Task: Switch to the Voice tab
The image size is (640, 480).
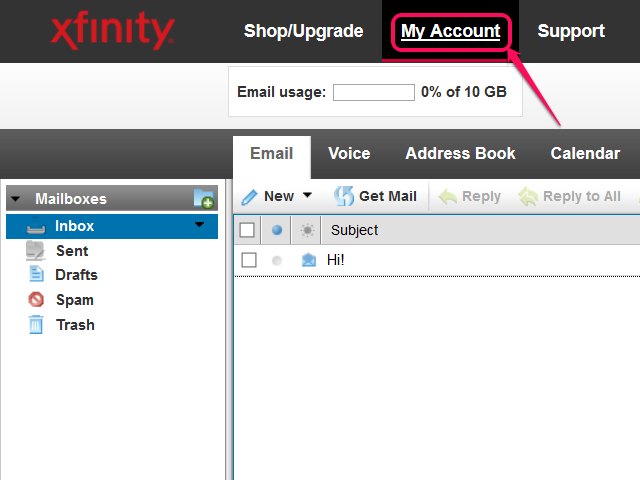Action: click(x=349, y=153)
